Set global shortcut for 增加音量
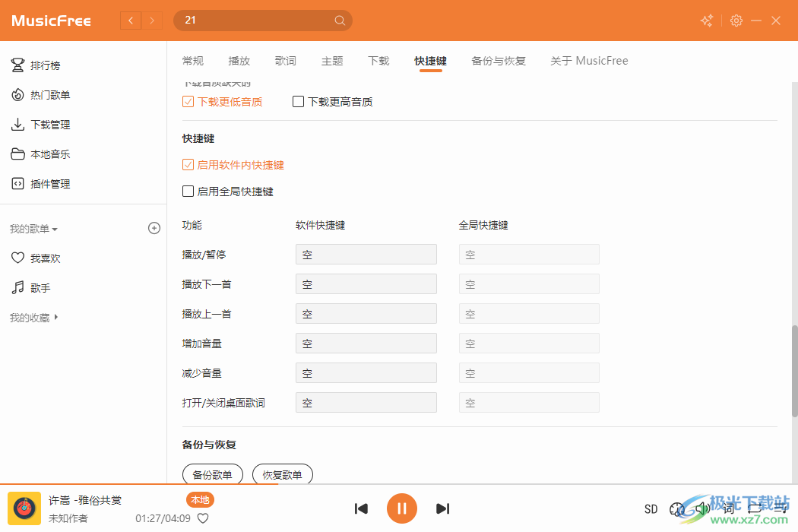Image resolution: width=798 pixels, height=532 pixels. [x=529, y=343]
